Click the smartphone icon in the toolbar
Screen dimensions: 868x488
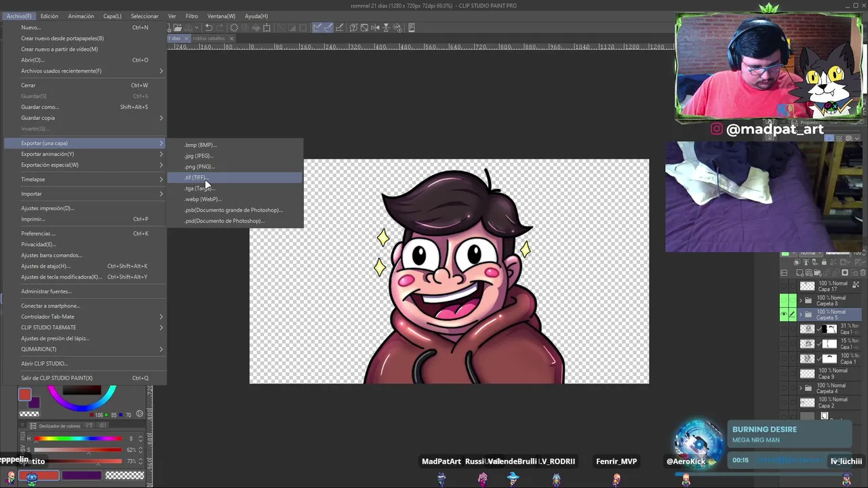pos(412,28)
